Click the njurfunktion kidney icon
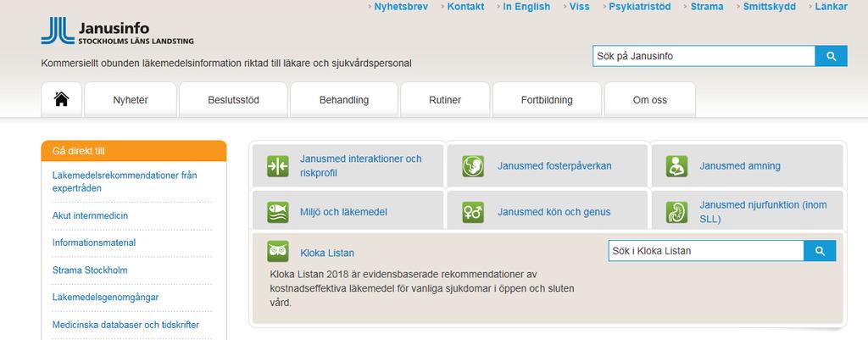This screenshot has height=340, width=868. pyautogui.click(x=677, y=212)
